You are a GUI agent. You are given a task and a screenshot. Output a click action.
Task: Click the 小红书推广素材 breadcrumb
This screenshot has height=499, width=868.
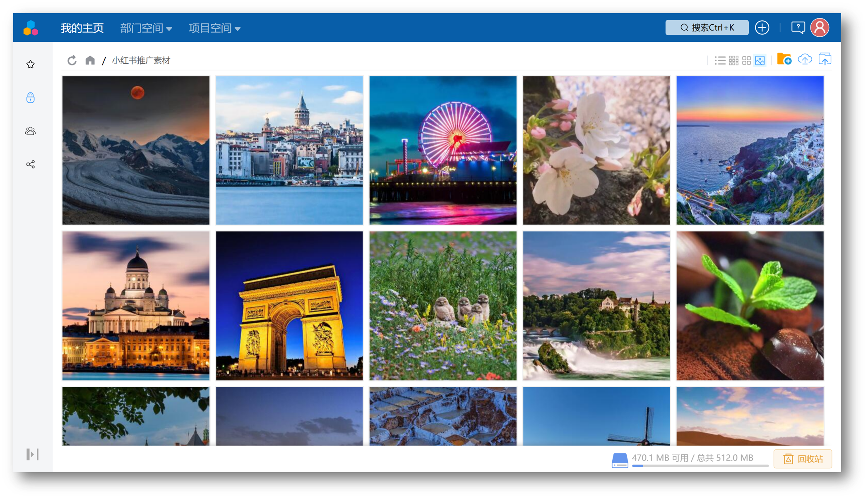[141, 60]
